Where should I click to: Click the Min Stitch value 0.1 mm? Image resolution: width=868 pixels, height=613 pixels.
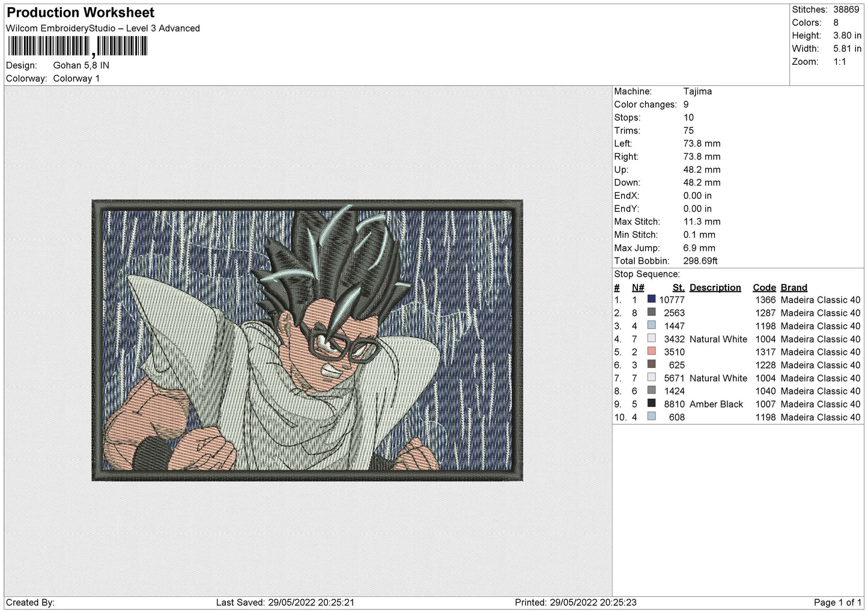tap(700, 235)
